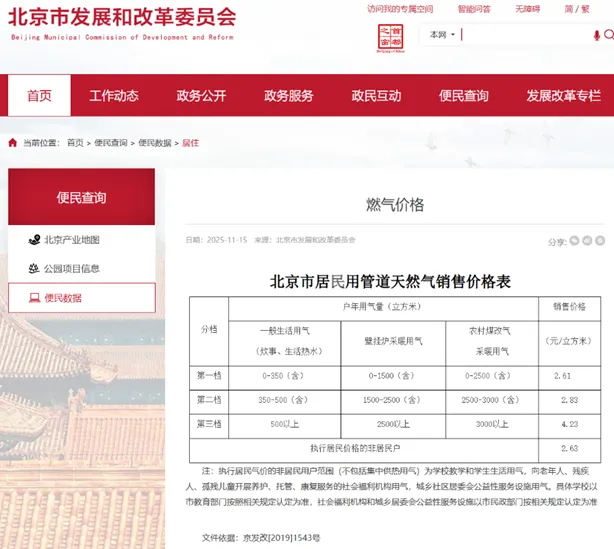Click the table title 北京市居民用管道天然气销售价格表

pyautogui.click(x=390, y=282)
